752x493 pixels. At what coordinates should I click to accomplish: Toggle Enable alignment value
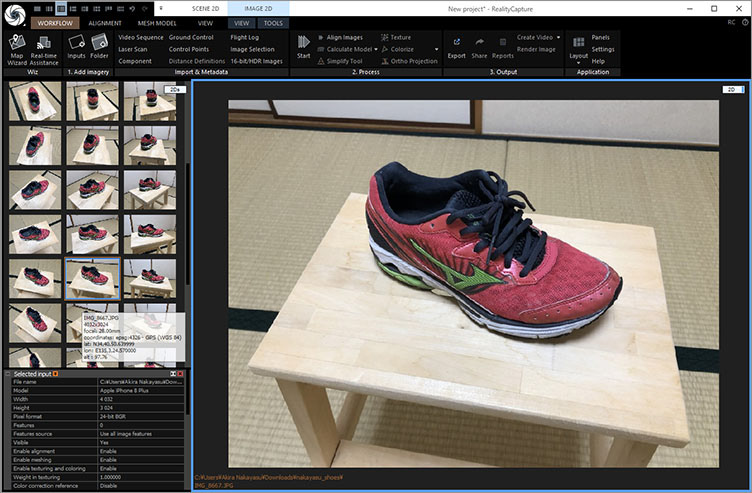coord(141,451)
